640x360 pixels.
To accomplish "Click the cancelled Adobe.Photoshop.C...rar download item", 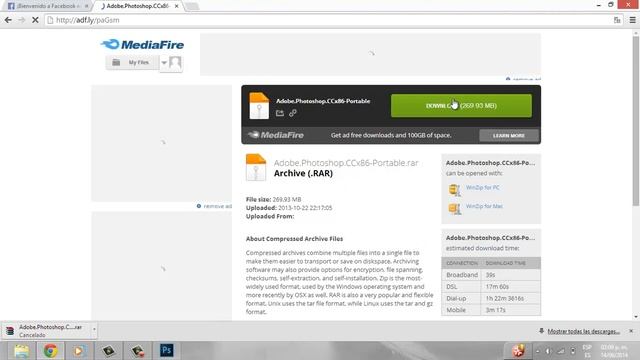I will pyautogui.click(x=47, y=331).
